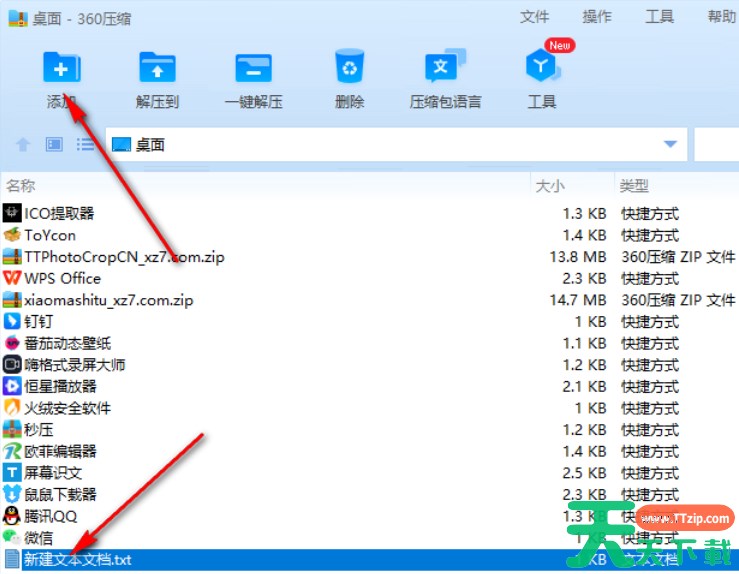
Task: Click the 新建文本文档.txt document icon
Action: tap(12, 559)
